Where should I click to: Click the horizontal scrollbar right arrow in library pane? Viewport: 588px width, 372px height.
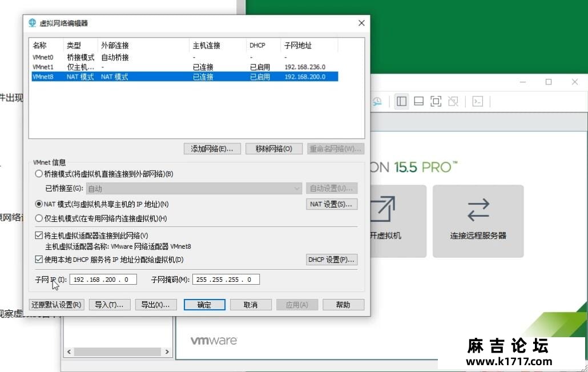coord(167,352)
